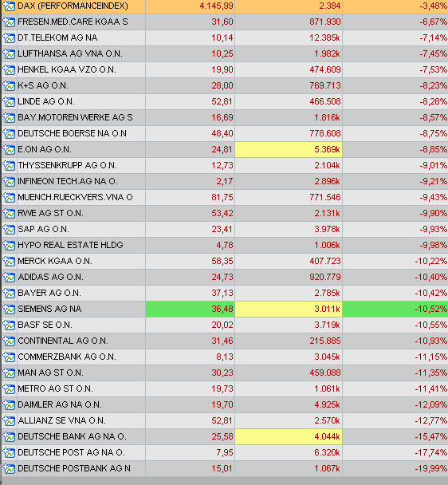The image size is (448, 485).
Task: Click Telekom volume 12.385k
Action: point(324,37)
